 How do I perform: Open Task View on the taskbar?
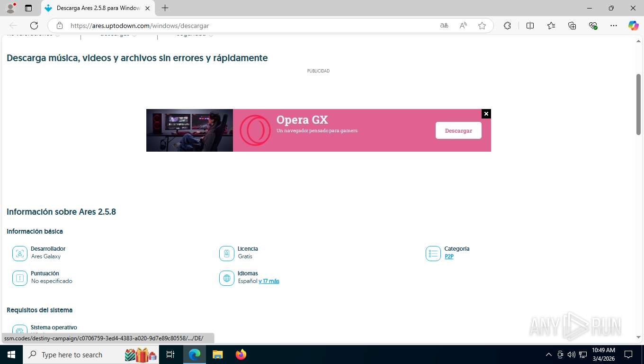(170, 355)
